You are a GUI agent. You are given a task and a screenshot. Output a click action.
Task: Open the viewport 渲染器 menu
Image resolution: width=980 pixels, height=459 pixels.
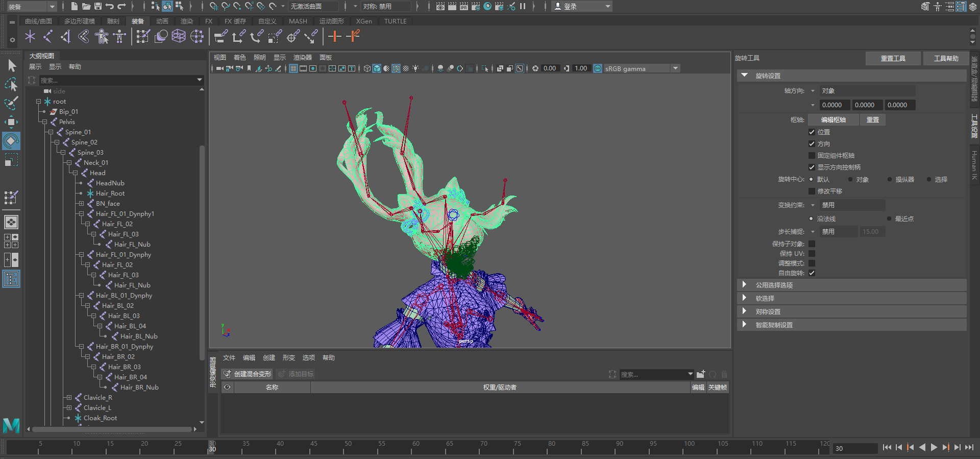click(302, 57)
